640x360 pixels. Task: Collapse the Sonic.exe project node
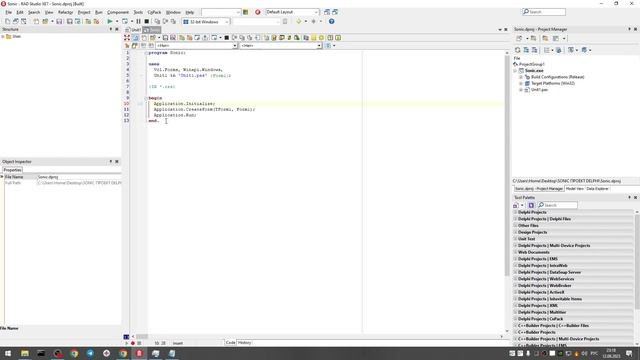click(x=515, y=71)
